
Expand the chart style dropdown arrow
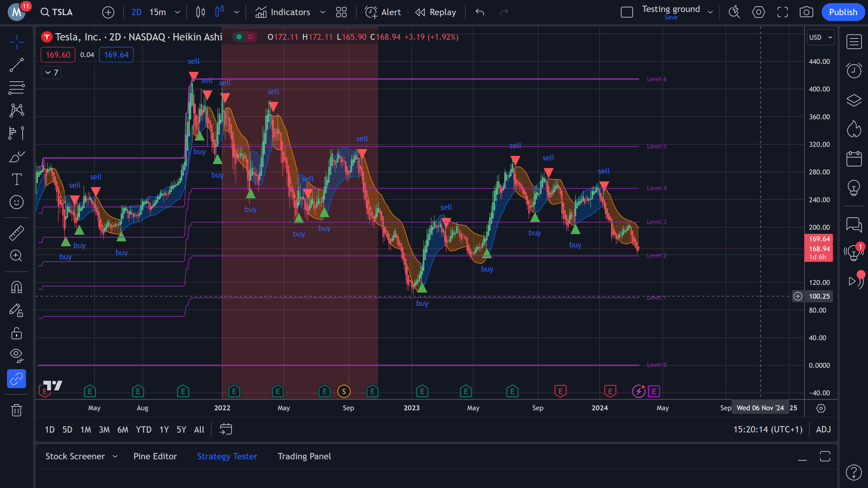point(236,12)
